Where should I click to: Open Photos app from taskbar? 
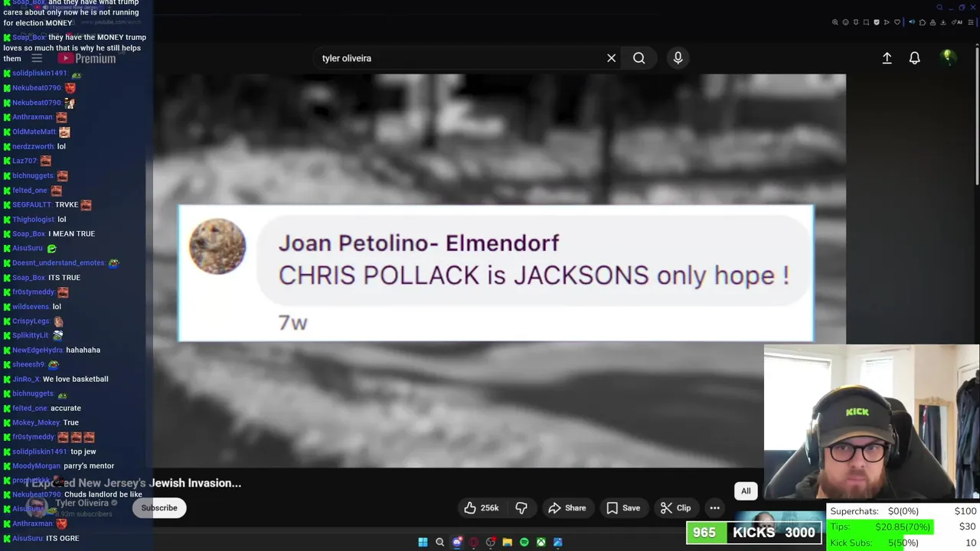click(x=558, y=542)
